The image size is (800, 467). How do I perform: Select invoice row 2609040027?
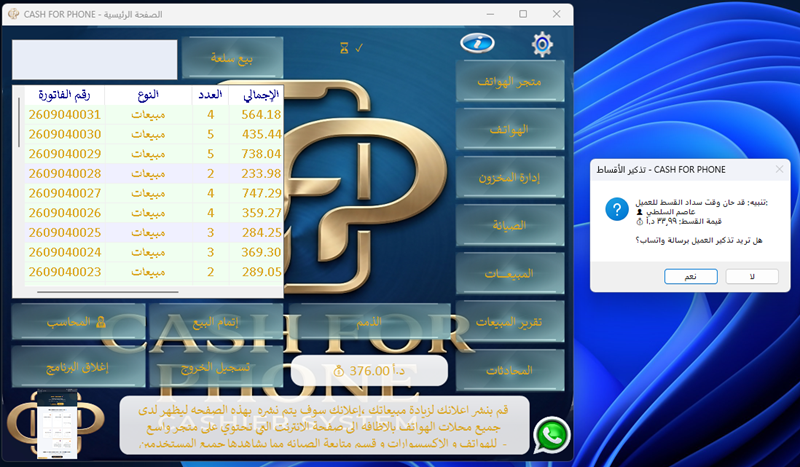(154, 193)
